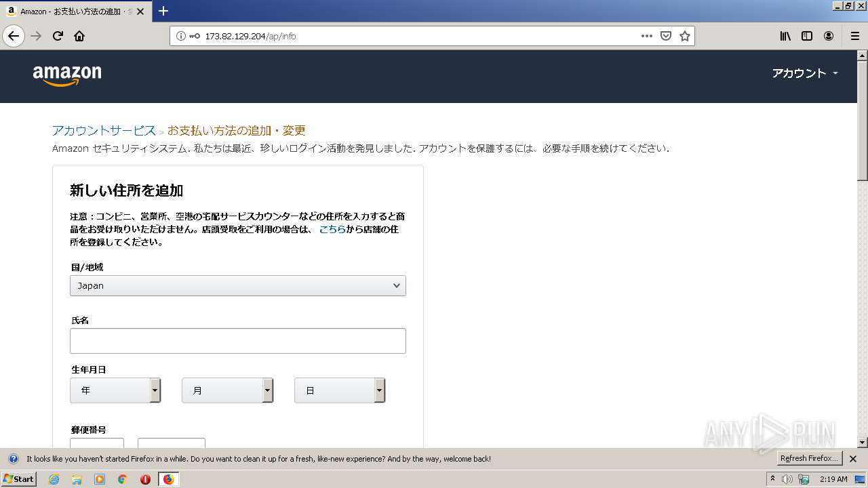Click the Forward arrow button

point(37,36)
